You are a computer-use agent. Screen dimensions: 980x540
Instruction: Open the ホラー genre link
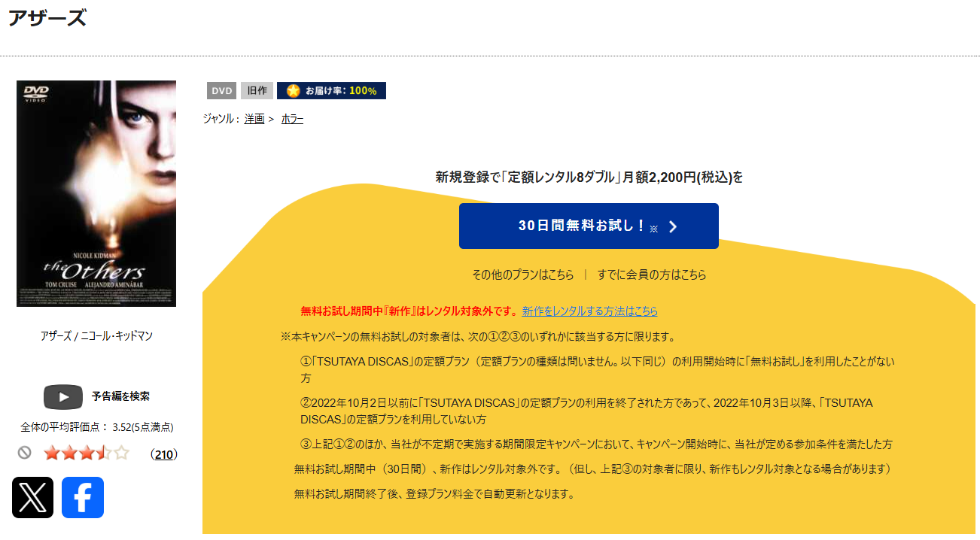[292, 119]
